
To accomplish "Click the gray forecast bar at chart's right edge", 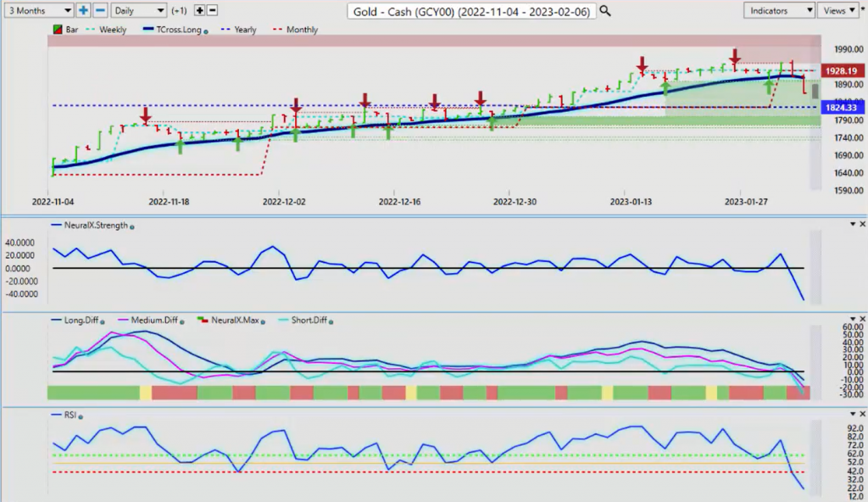I will [815, 91].
